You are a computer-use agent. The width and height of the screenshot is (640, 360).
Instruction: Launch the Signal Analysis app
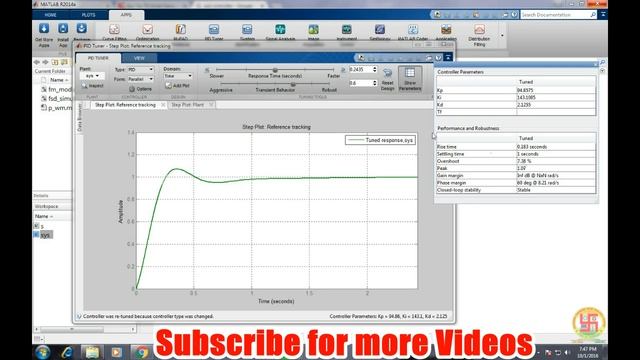(280, 32)
